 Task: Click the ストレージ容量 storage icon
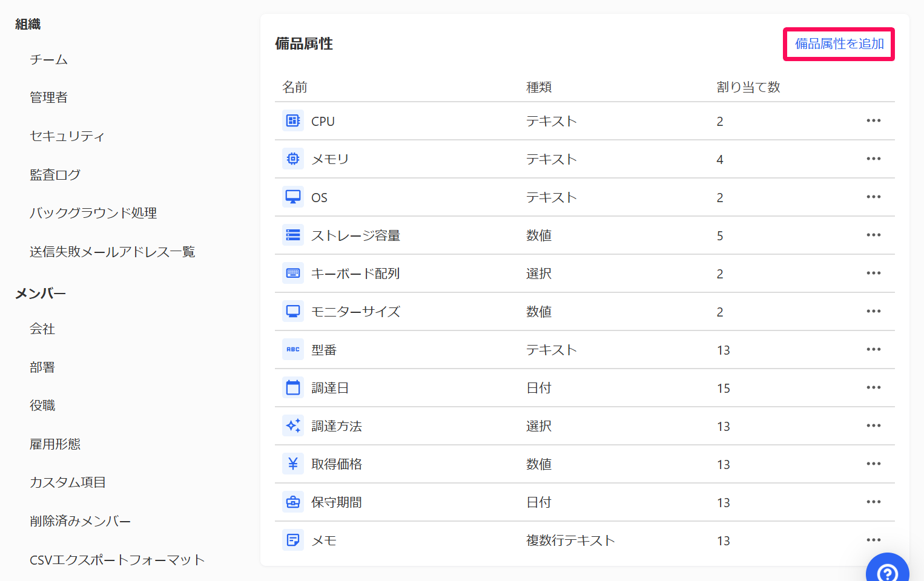coord(293,235)
